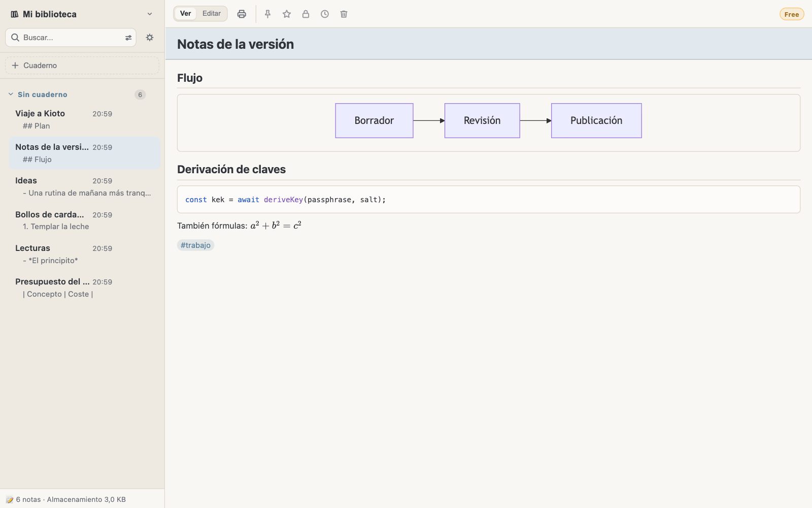812x508 pixels.
Task: Click the deriveKey code block
Action: pyautogui.click(x=489, y=200)
